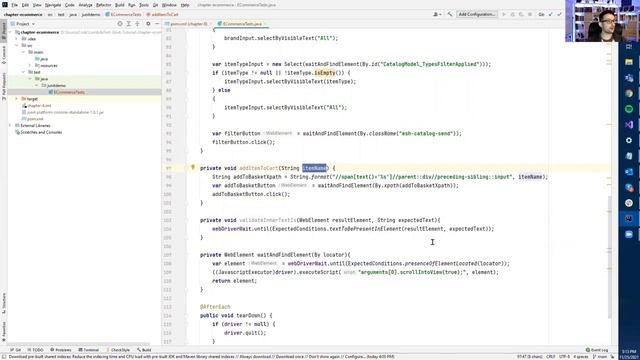
Task: Open the Problems tool window tab
Action: (60, 350)
